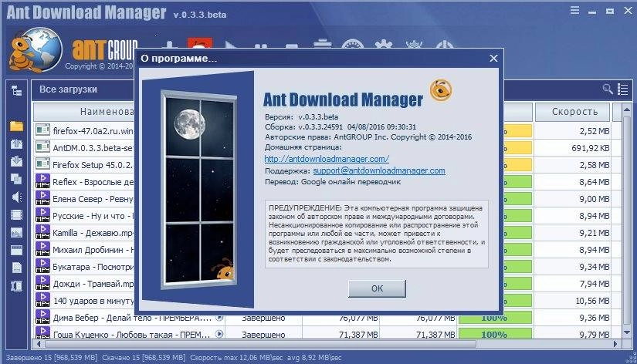Click MP4 icon of Дожди - Трамвай row

point(42,283)
